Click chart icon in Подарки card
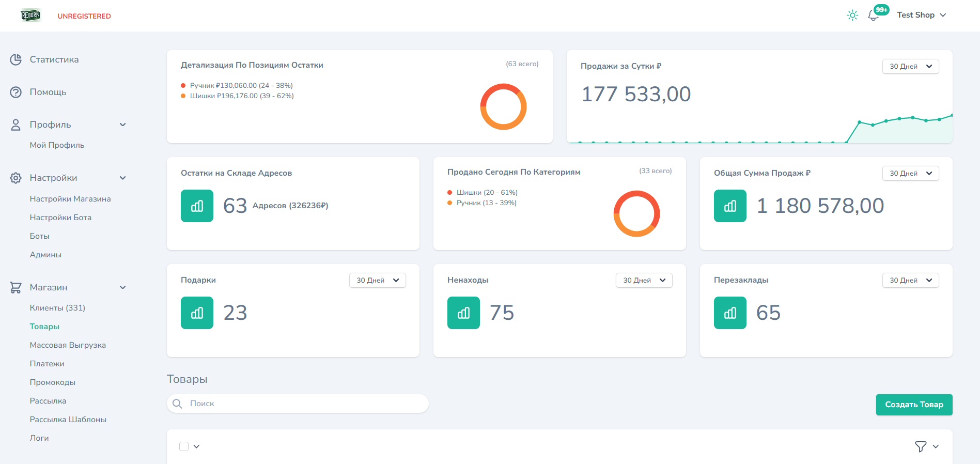The height and width of the screenshot is (464, 980). (197, 313)
